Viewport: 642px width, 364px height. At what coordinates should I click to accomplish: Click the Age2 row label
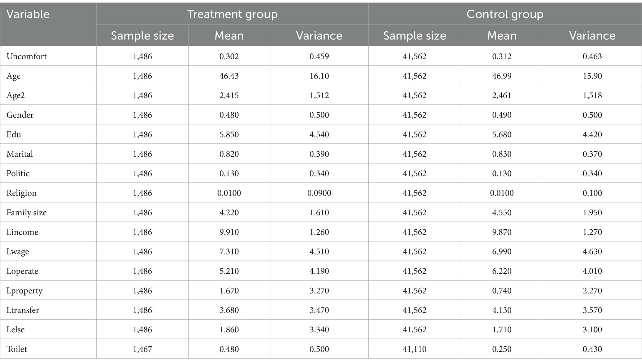coord(16,96)
